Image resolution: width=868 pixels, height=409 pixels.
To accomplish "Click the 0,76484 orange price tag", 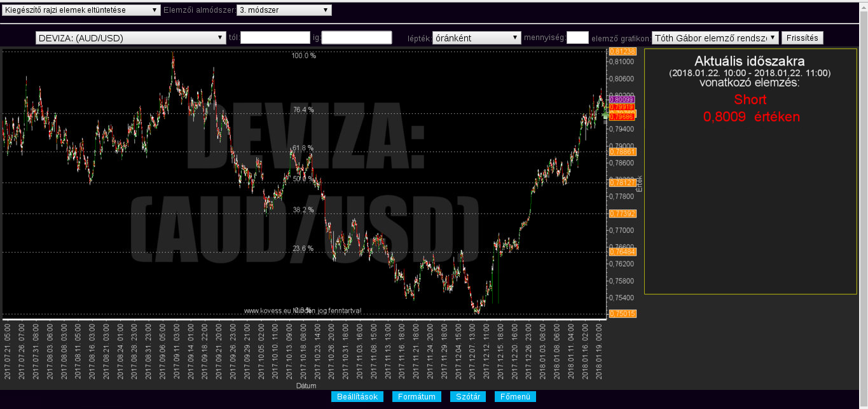I will [x=623, y=252].
